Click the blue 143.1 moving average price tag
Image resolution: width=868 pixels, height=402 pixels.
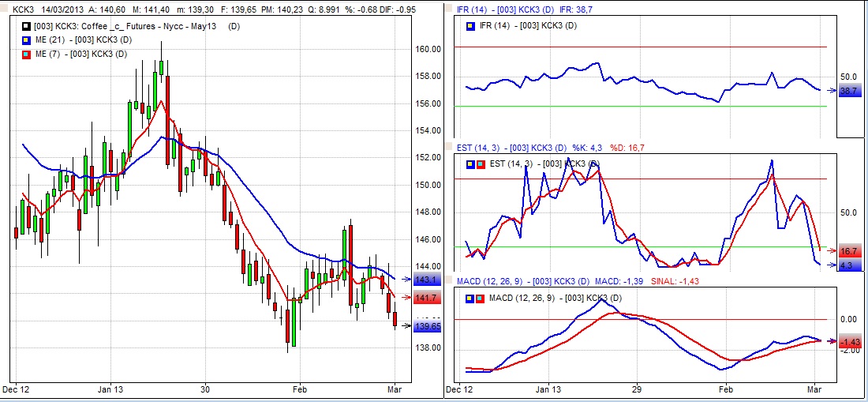click(426, 280)
